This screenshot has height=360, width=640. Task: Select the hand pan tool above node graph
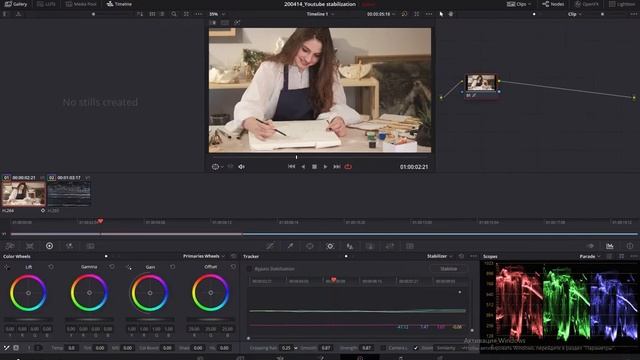pos(451,14)
